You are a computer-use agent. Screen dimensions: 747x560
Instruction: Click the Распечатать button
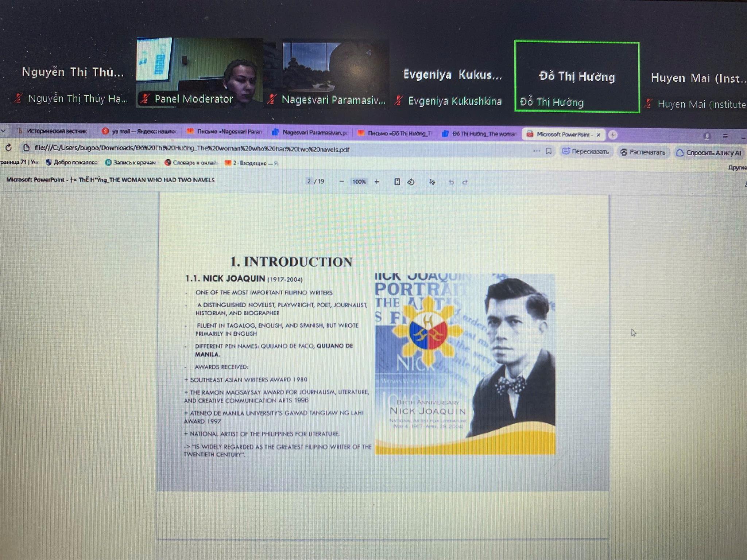point(643,152)
